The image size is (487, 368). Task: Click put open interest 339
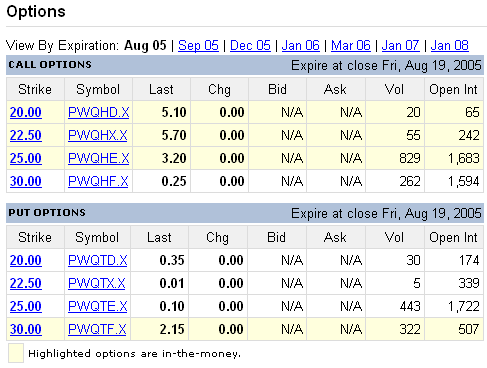point(469,283)
